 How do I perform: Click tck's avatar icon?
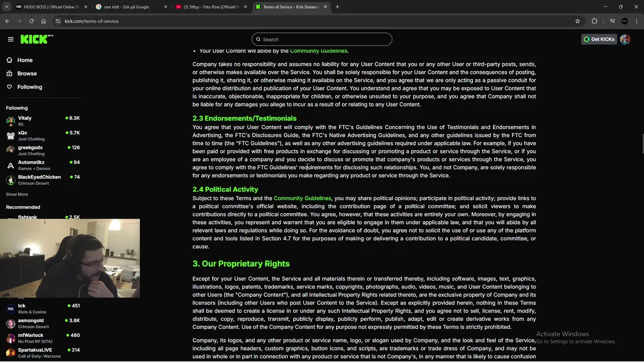click(11, 309)
